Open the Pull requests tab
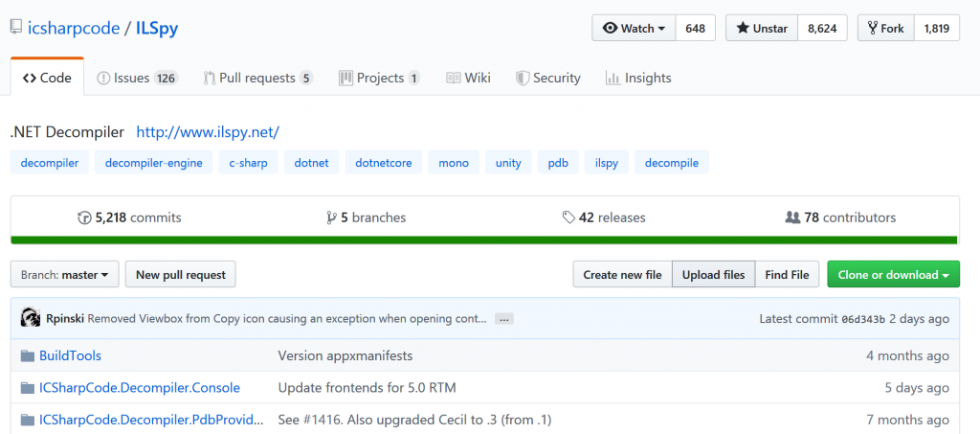980x434 pixels. point(258,79)
